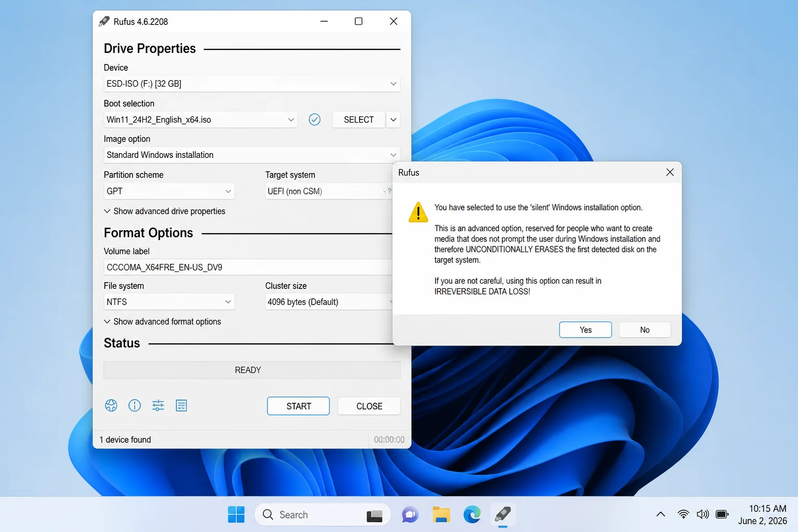Choose No in the warning dialog

coord(645,330)
